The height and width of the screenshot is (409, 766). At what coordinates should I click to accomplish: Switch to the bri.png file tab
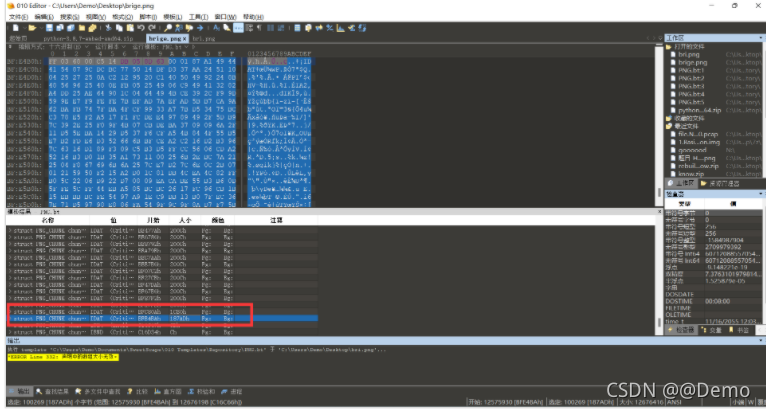(204, 38)
